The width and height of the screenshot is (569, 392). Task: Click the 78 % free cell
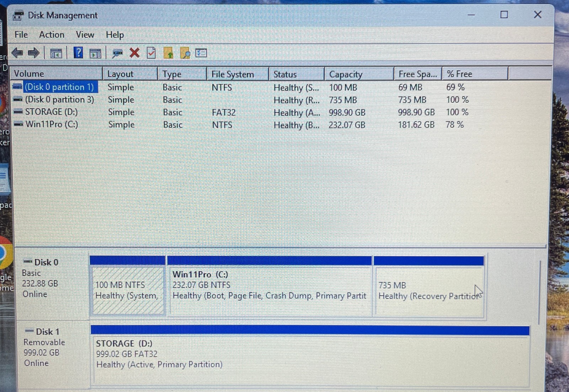455,125
